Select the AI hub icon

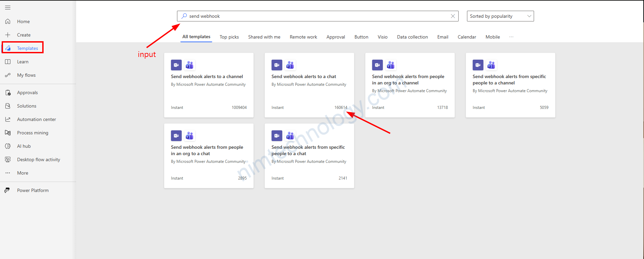[x=8, y=146]
